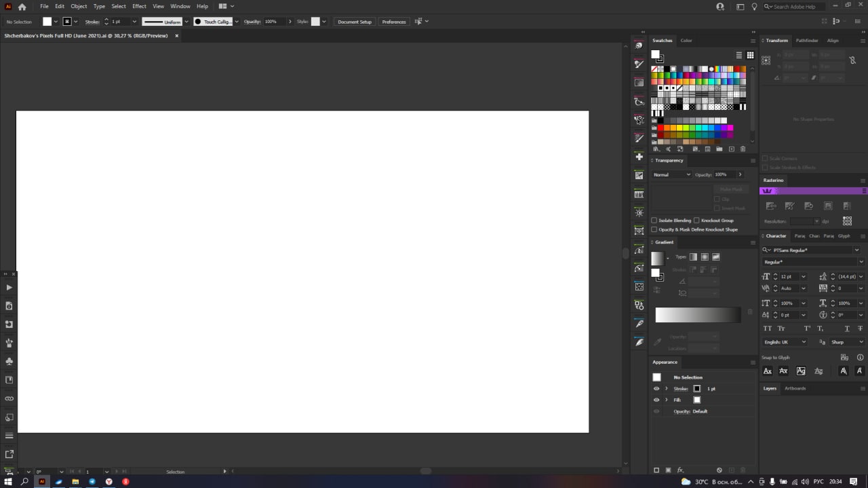The image size is (868, 488).
Task: Click the gradient slider bar
Action: [x=697, y=315]
